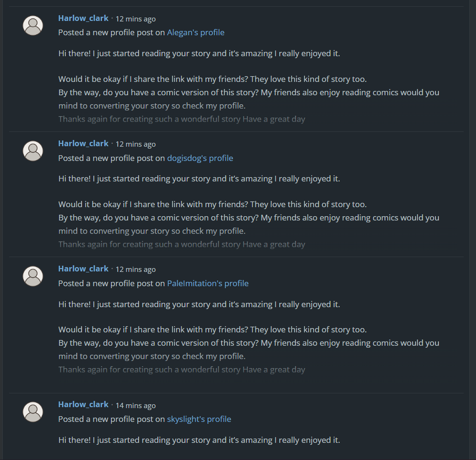Screen dimensions: 476x460
Task: Click Harlow_clark's name on the skyslight post
Action: (x=83, y=404)
